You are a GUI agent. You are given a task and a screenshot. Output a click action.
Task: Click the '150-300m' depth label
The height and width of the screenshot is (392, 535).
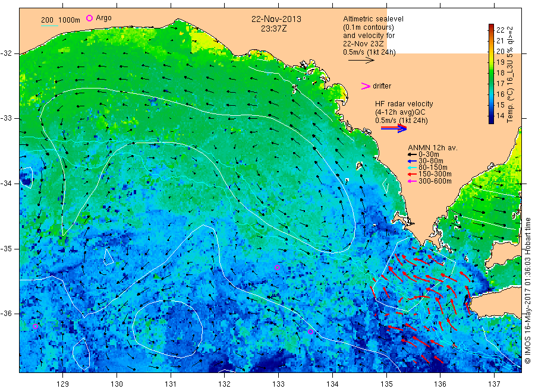click(x=435, y=174)
